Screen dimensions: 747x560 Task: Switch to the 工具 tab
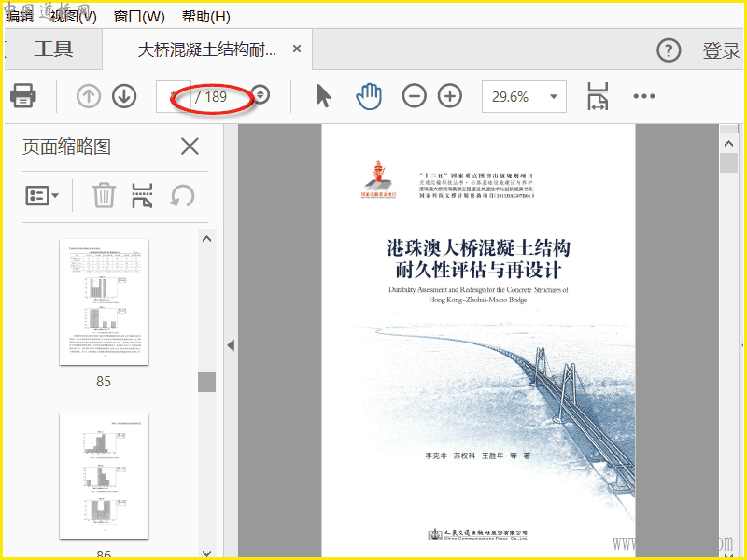[x=53, y=49]
